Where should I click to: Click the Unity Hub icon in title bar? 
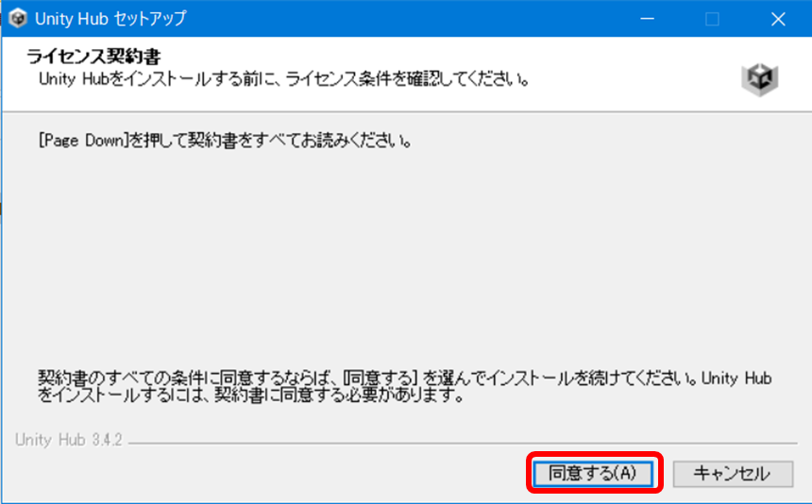point(18,19)
